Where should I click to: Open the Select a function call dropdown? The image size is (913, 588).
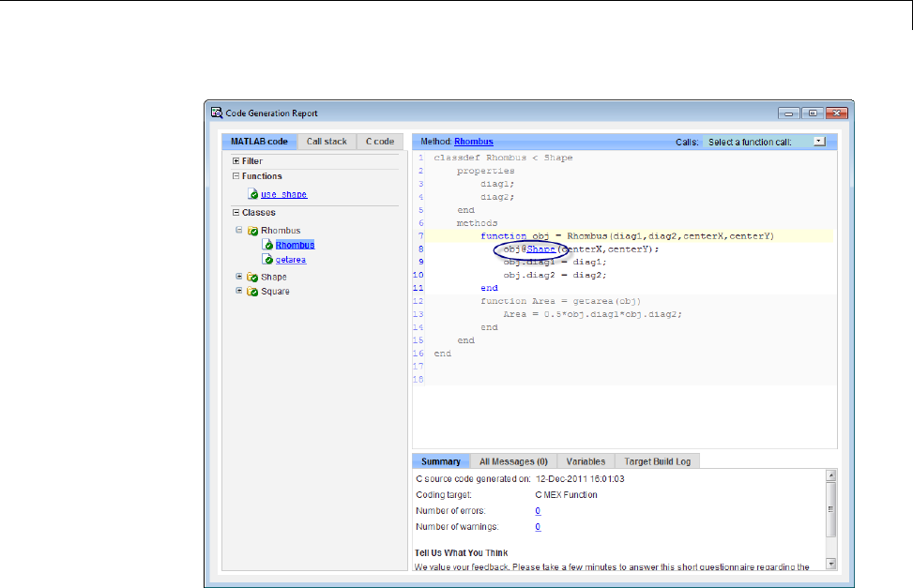(x=818, y=142)
